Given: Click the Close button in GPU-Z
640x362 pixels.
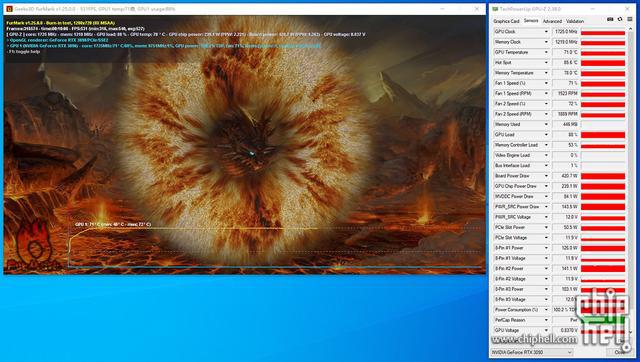Looking at the screenshot, I should click(619, 352).
